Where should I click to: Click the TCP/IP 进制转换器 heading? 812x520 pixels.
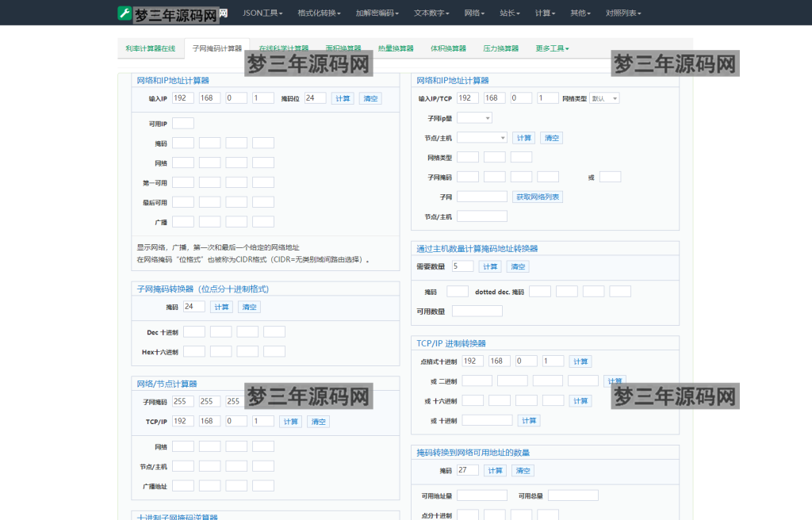(451, 343)
